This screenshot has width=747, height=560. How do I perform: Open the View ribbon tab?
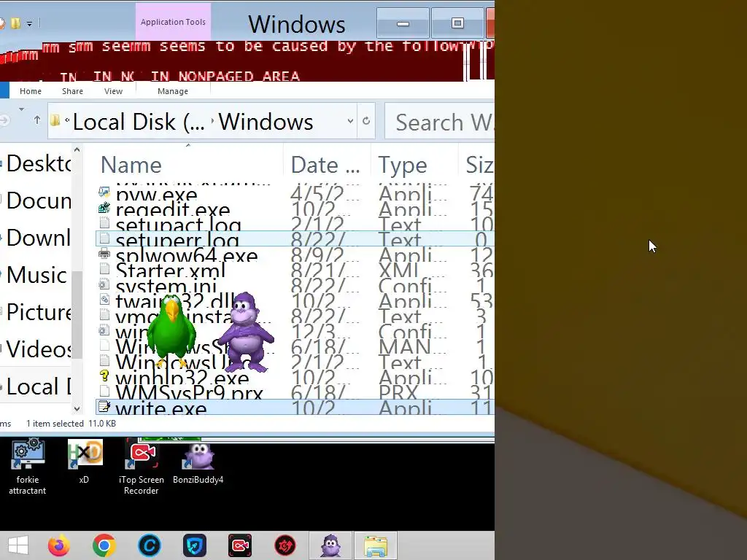pyautogui.click(x=113, y=91)
